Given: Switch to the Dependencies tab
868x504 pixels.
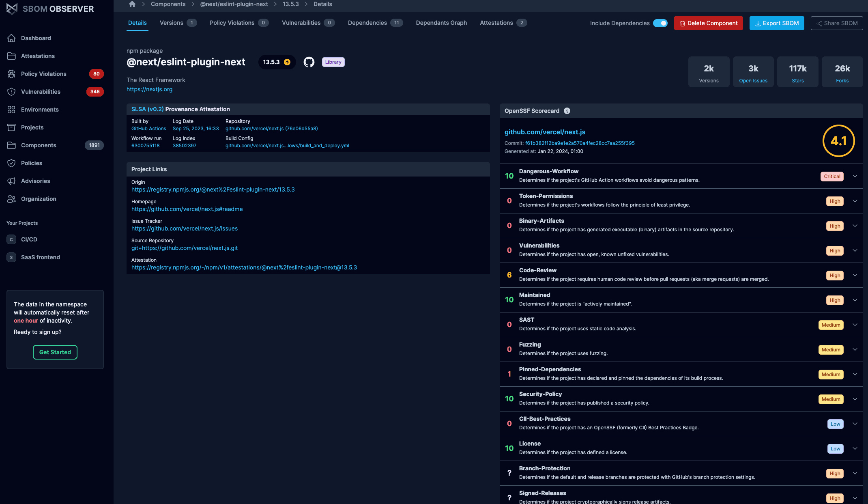Looking at the screenshot, I should tap(367, 23).
